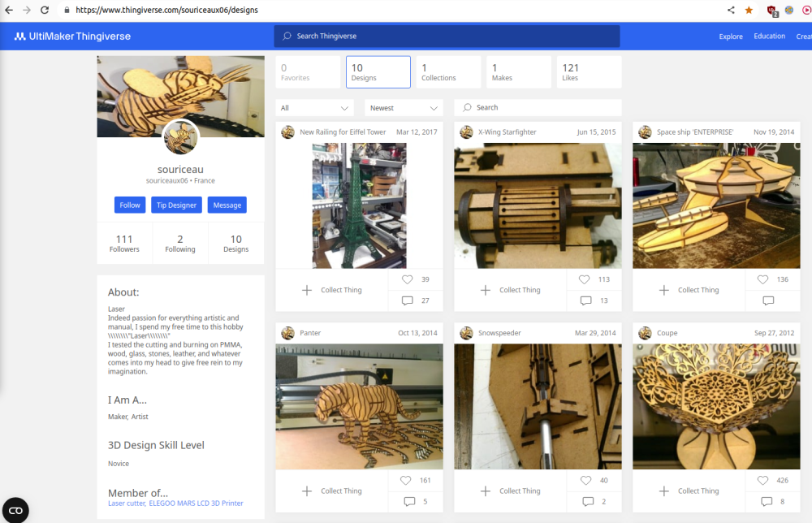Click the author avatar on X-Wing Starfighter card
Screen dimensions: 812x523
click(x=467, y=132)
